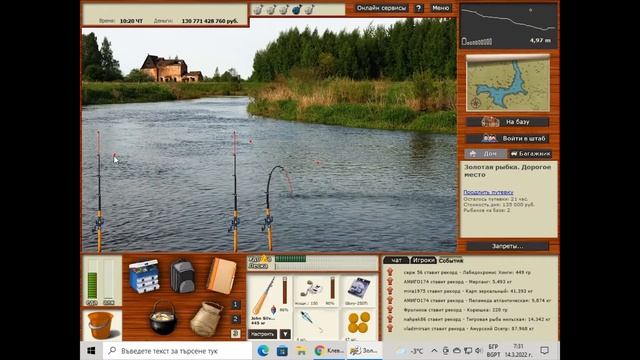Click the 4,97 m depth value
The image size is (640, 360).
coord(540,40)
